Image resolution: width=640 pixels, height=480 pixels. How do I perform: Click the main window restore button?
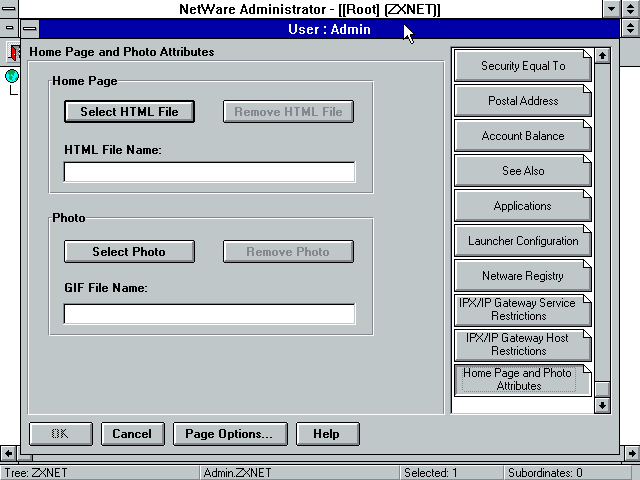(x=631, y=9)
